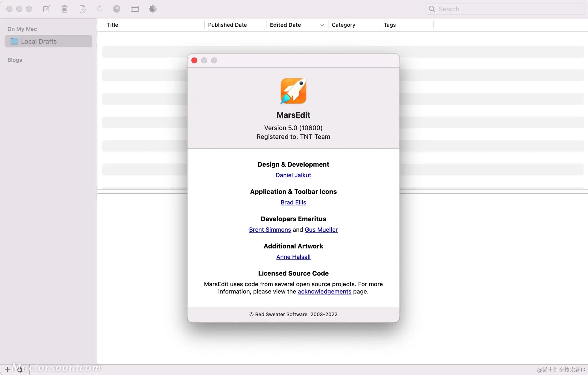
Task: Toggle the preview pane layout icon
Action: (x=134, y=9)
